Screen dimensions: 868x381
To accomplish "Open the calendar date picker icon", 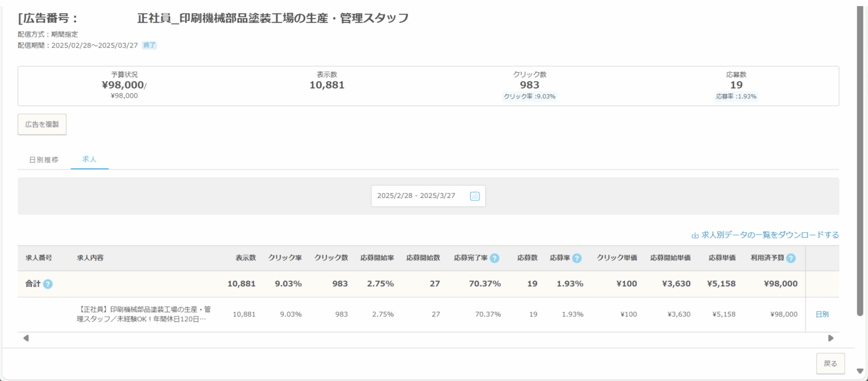I will (475, 196).
